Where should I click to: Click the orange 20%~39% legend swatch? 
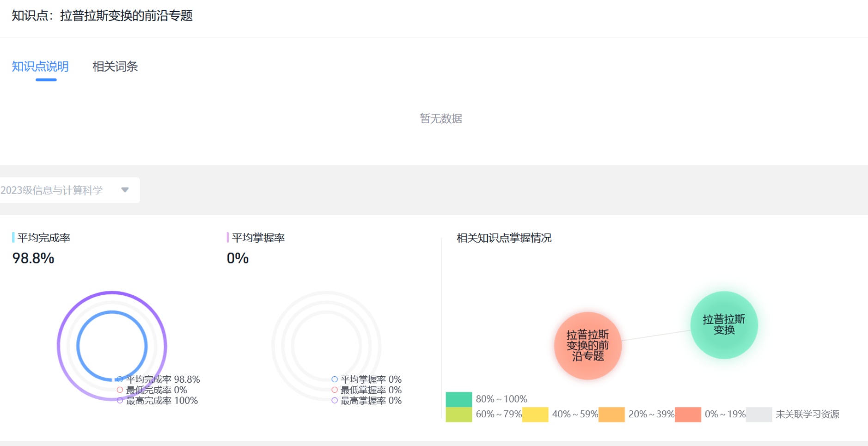(x=611, y=414)
